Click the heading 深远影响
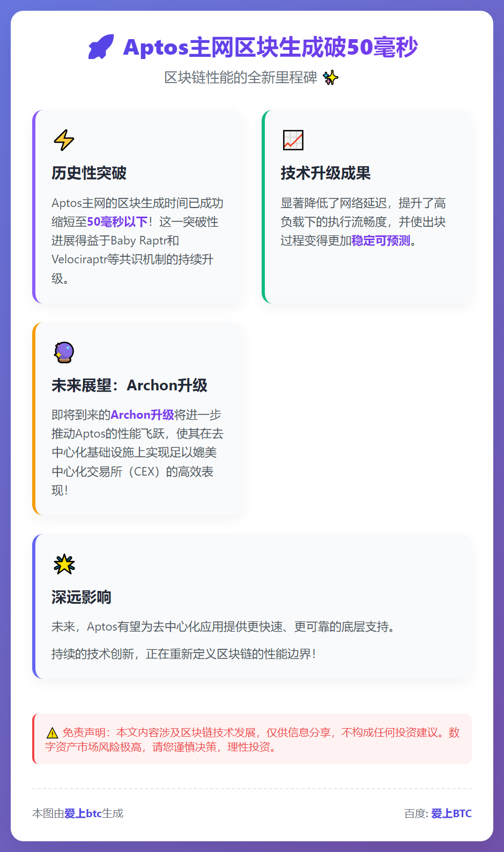 pos(81,597)
